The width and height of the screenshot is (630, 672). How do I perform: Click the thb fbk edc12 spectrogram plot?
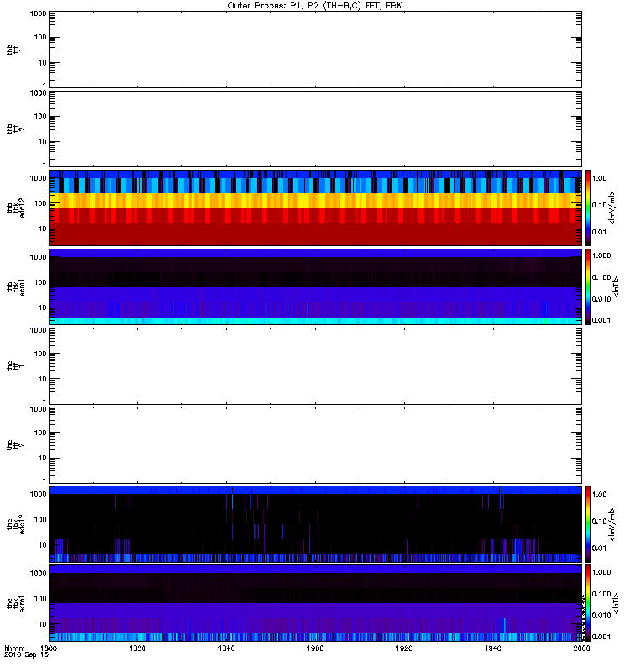pyautogui.click(x=315, y=207)
